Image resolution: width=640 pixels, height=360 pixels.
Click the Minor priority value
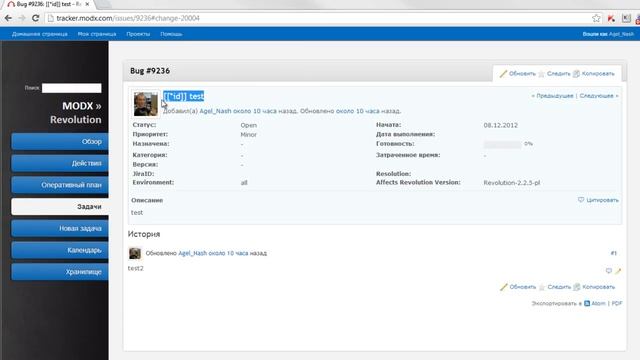coord(249,135)
